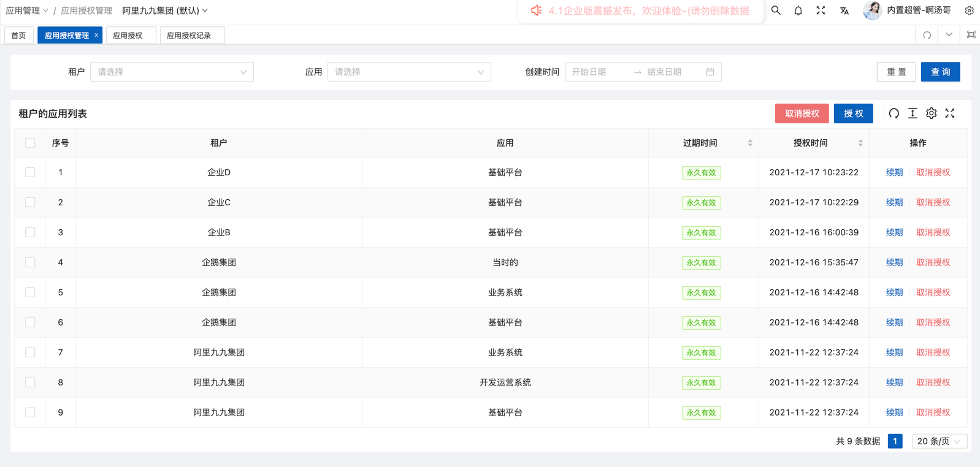Open the notifications bell

pos(798,10)
